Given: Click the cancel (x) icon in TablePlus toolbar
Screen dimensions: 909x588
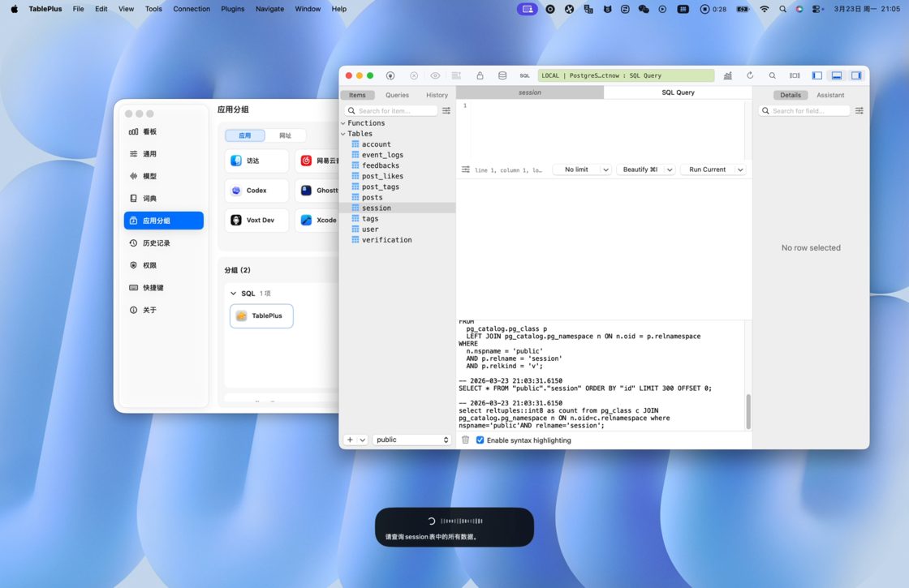Looking at the screenshot, I should pos(414,76).
